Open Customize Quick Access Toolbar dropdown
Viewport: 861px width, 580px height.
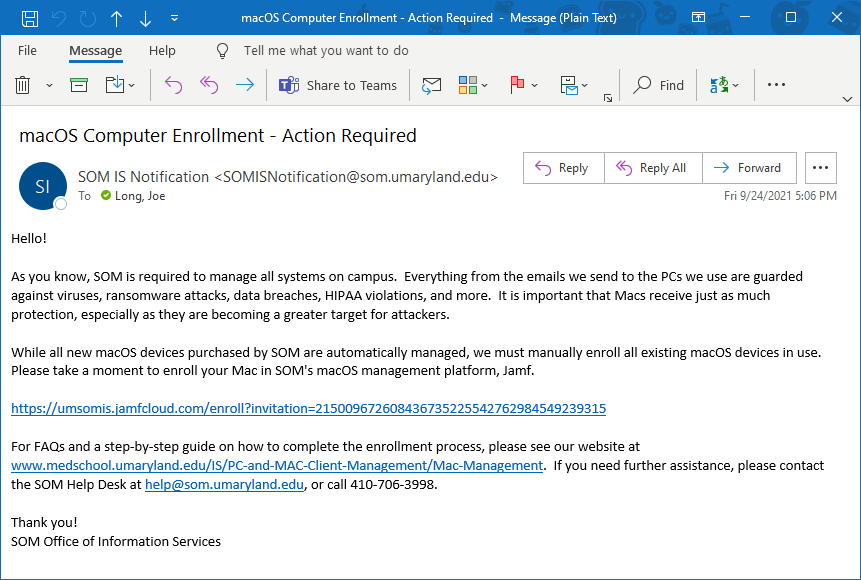pos(175,18)
